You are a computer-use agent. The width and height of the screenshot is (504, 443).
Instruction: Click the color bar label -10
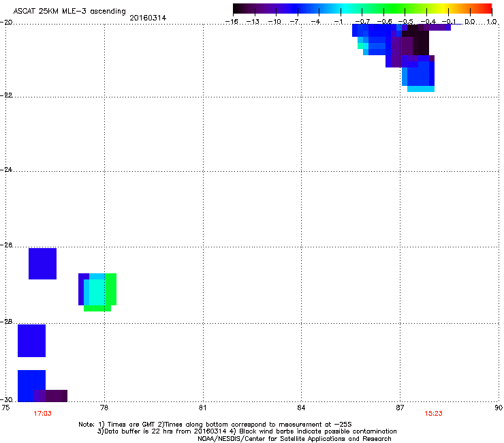274,22
